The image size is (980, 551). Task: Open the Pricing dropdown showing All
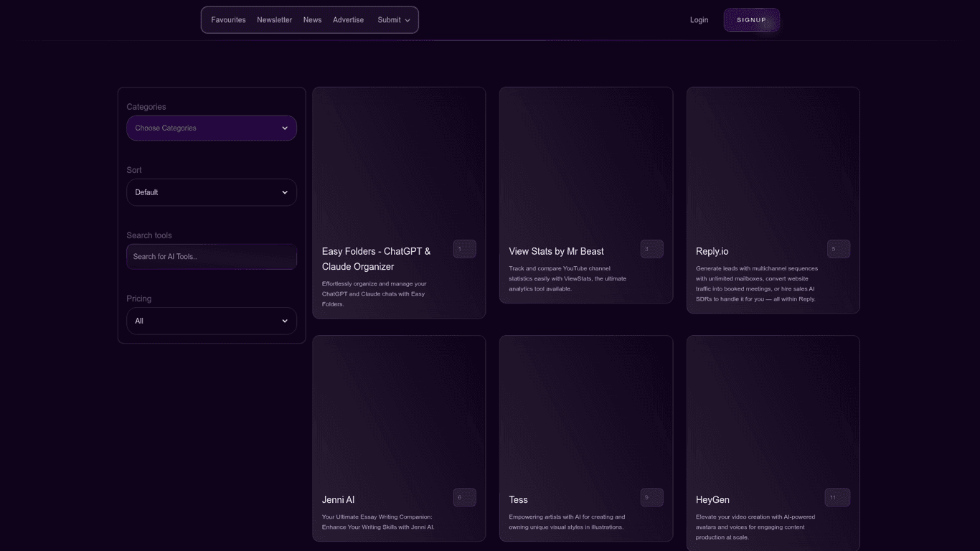pos(212,321)
